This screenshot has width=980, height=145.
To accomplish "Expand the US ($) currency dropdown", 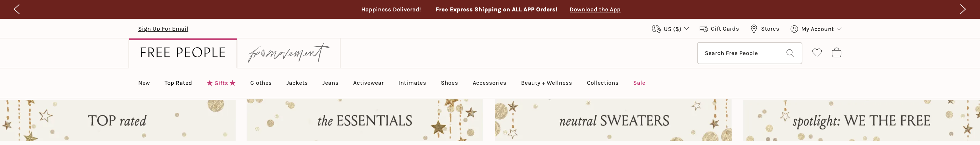I will (686, 29).
